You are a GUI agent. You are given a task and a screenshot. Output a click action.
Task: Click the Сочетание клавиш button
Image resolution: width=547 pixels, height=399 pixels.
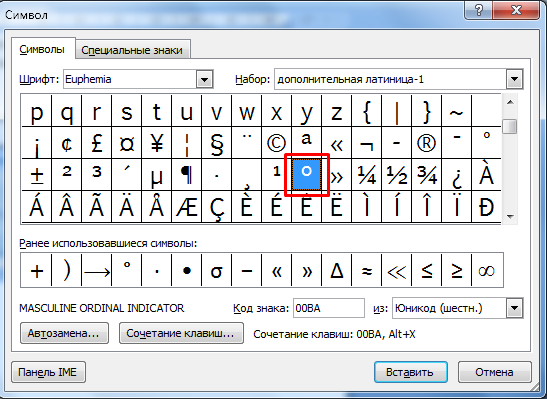pos(181,333)
